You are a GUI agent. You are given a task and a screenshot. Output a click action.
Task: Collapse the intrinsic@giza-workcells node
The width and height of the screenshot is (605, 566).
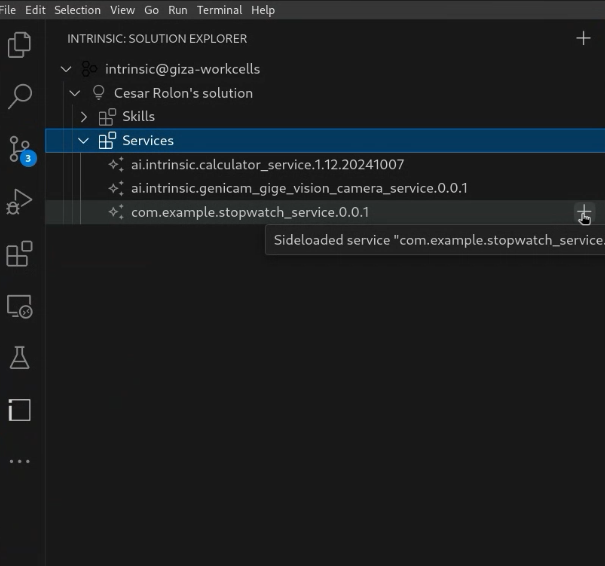tap(66, 69)
